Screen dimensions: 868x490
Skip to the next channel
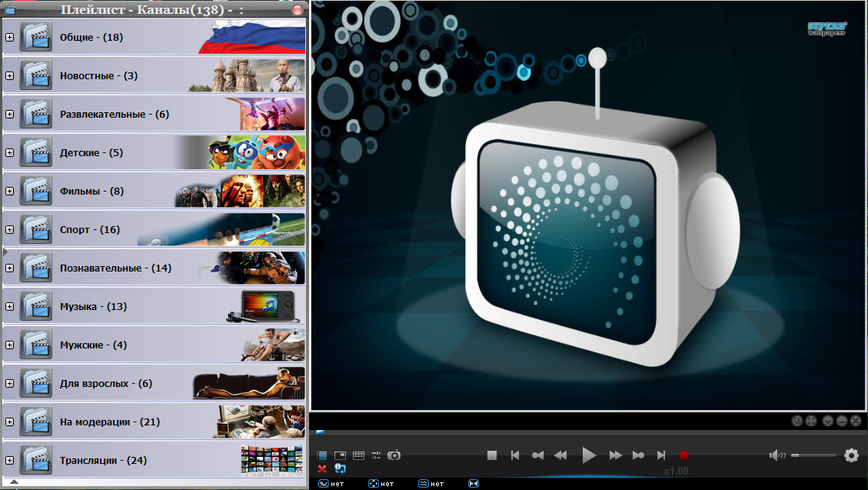click(x=661, y=455)
